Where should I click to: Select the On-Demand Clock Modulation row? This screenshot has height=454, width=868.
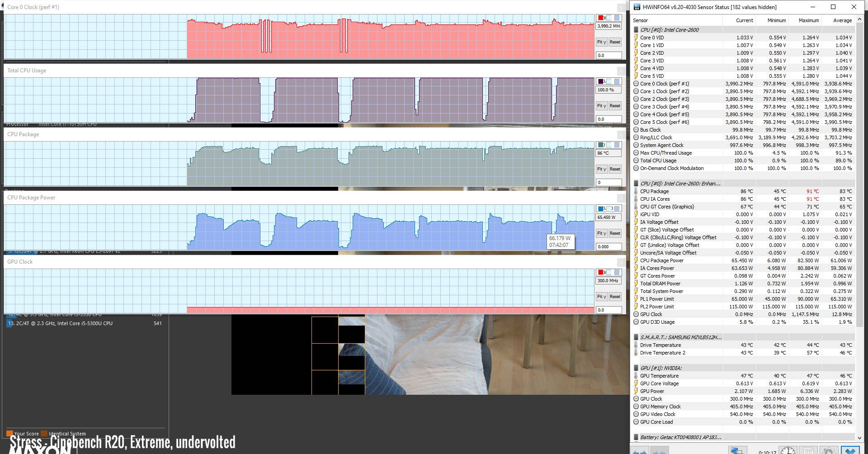(x=743, y=168)
